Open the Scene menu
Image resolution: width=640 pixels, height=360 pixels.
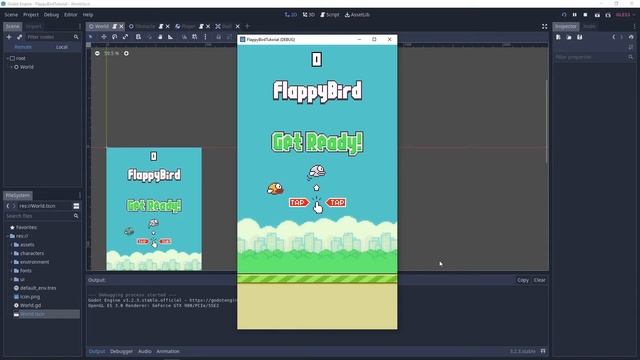coord(11,15)
